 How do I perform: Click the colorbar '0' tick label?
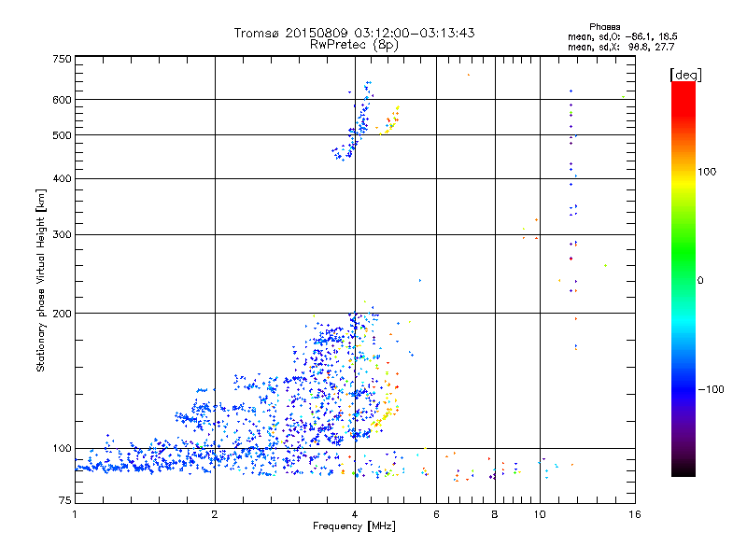(x=700, y=281)
